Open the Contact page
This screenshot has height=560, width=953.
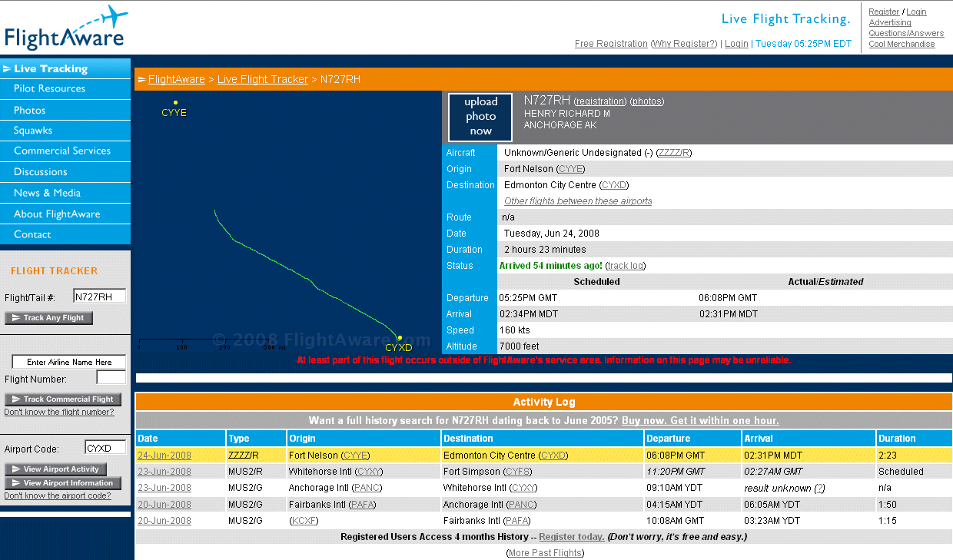coord(65,234)
